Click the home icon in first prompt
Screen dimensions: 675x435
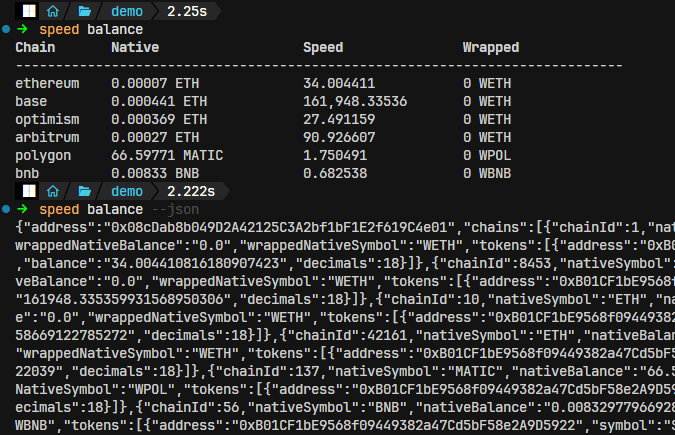click(x=53, y=11)
